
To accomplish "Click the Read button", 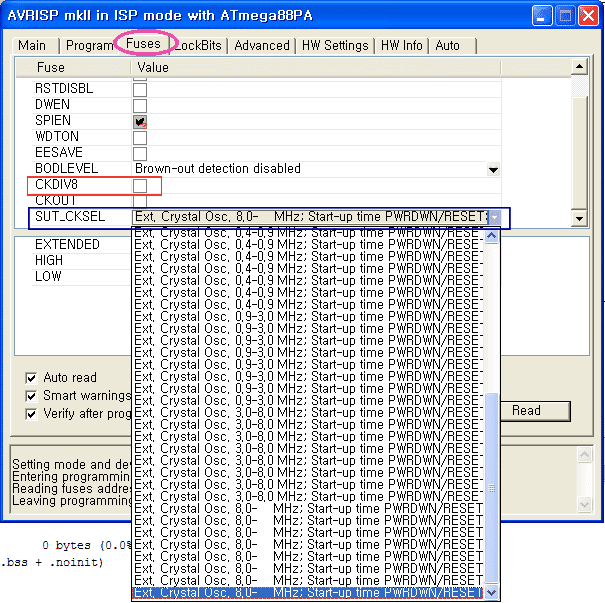I will coord(535,411).
